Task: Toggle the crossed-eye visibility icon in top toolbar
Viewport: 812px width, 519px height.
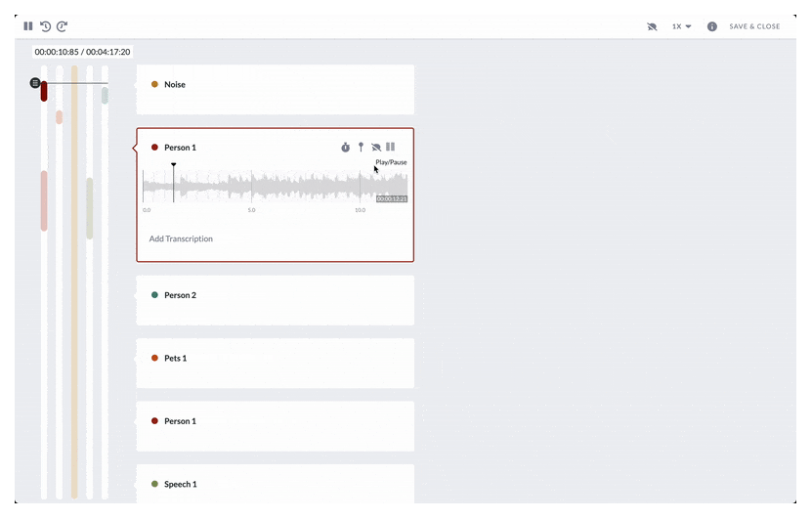Action: pyautogui.click(x=652, y=26)
